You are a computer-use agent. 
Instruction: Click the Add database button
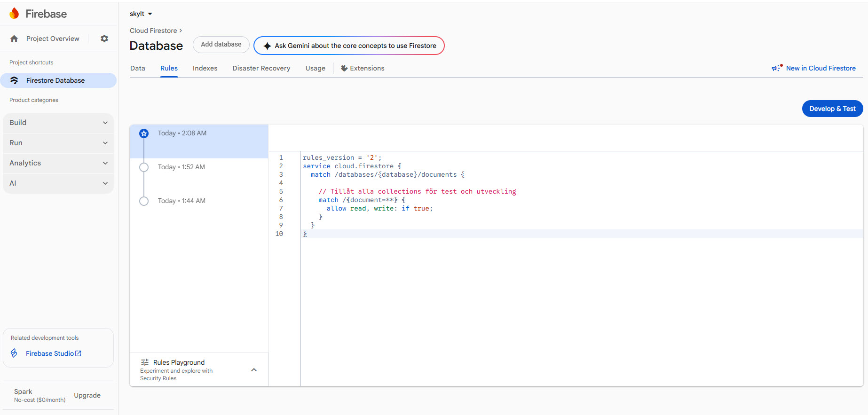221,45
